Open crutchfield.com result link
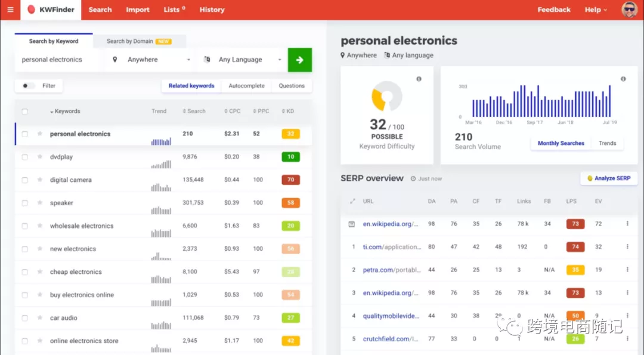This screenshot has height=355, width=644. [390, 339]
